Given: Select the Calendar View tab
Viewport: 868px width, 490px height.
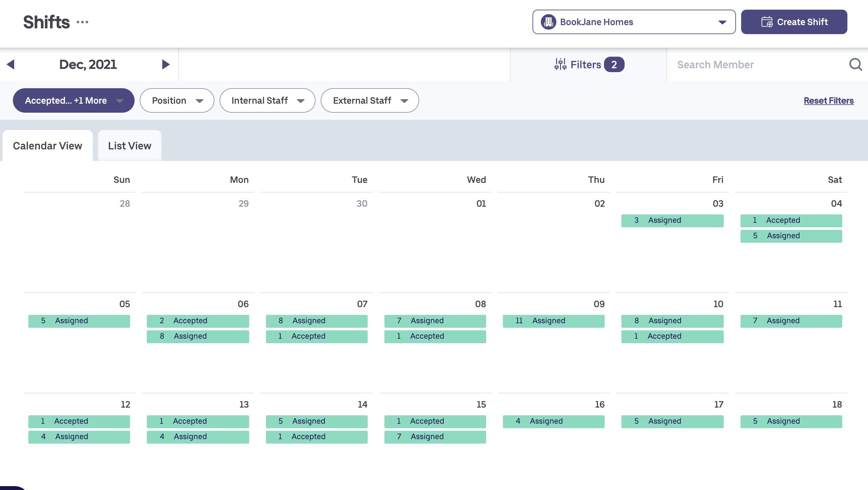Looking at the screenshot, I should point(48,146).
